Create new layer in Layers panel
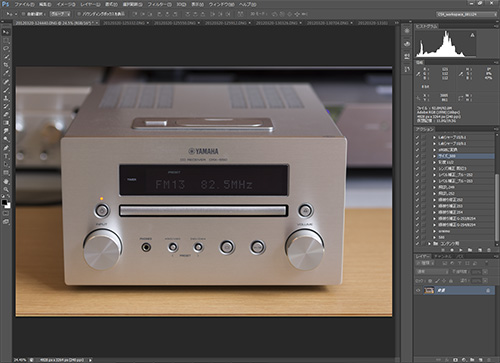500x363 pixels. [480, 360]
